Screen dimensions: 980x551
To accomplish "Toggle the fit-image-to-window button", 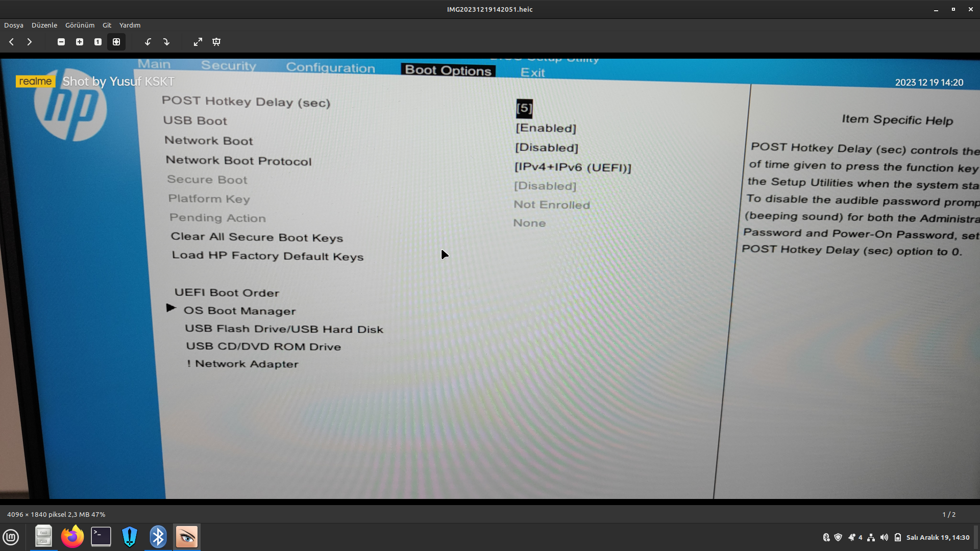I will point(116,42).
